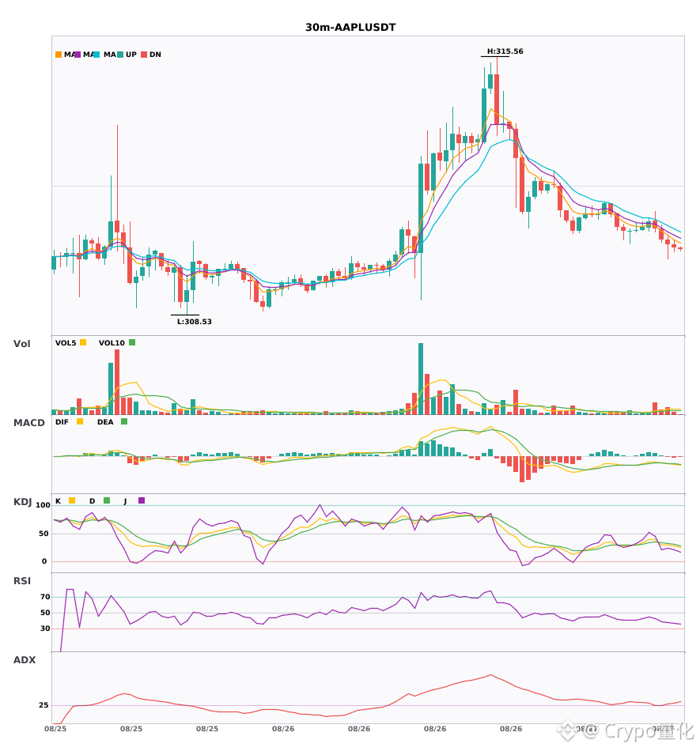
Task: Click the tallest green volume bar
Action: tap(421, 379)
